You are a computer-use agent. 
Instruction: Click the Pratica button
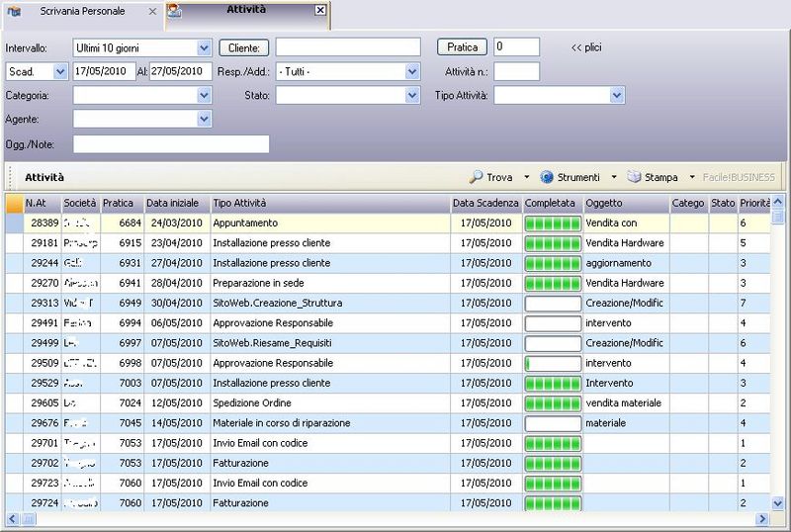point(462,46)
